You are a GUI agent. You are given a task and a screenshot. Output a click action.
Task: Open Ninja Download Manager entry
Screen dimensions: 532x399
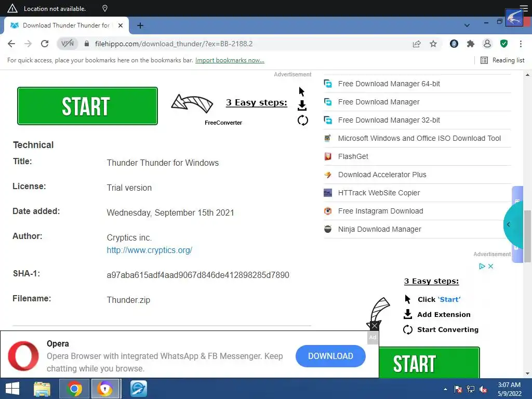(379, 229)
